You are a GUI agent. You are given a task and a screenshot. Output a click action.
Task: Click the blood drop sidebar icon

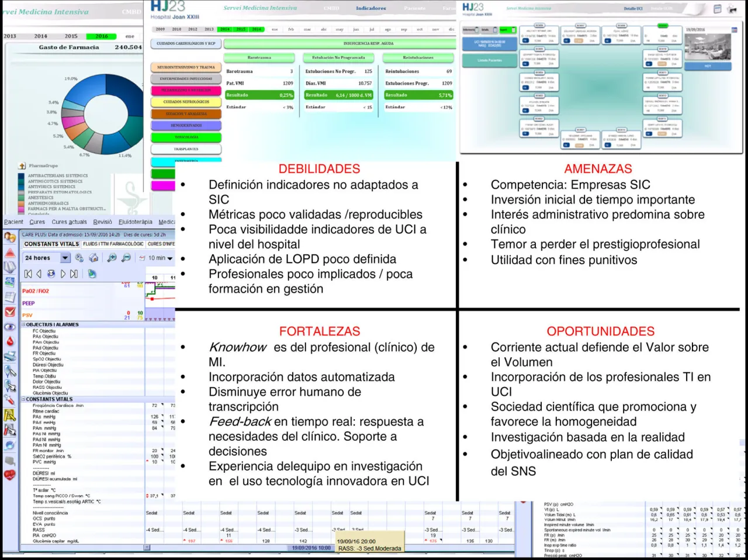(10, 341)
